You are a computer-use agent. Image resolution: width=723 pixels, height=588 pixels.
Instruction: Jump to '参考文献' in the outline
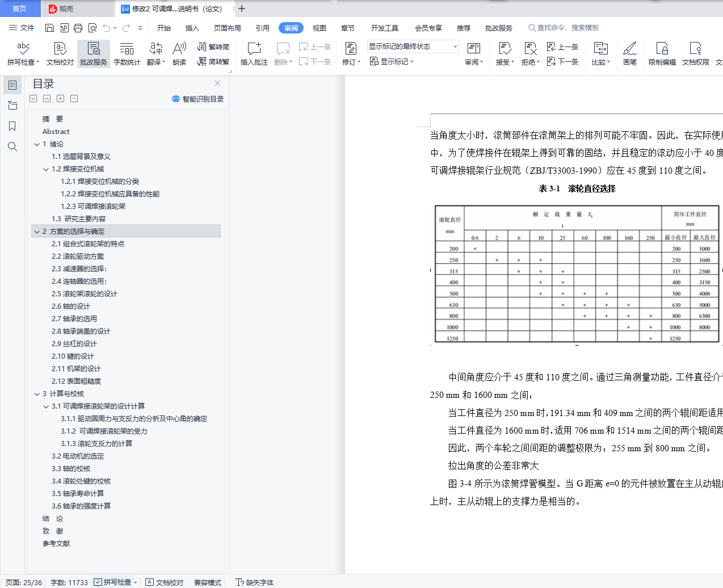(56, 544)
